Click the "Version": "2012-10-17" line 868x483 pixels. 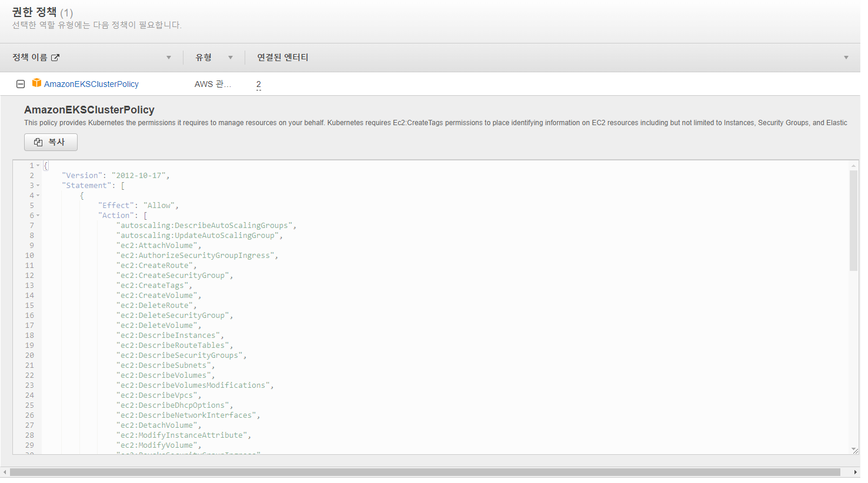click(x=116, y=176)
